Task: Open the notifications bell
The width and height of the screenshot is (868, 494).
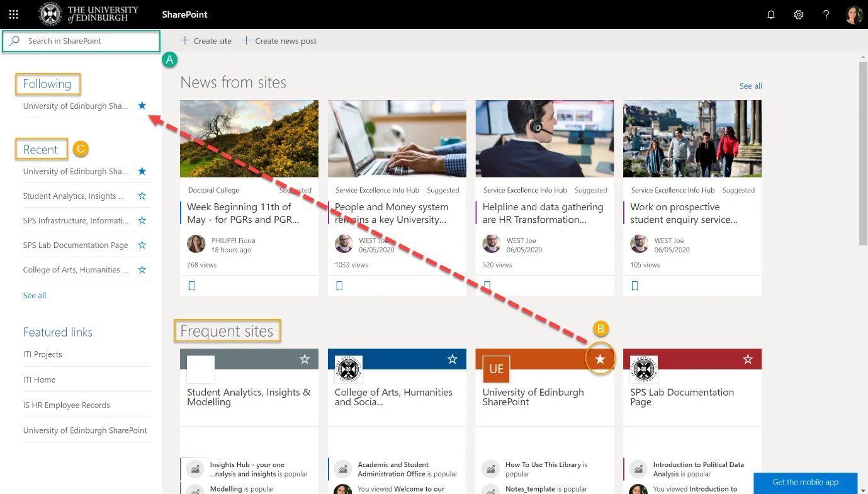Action: click(x=770, y=14)
